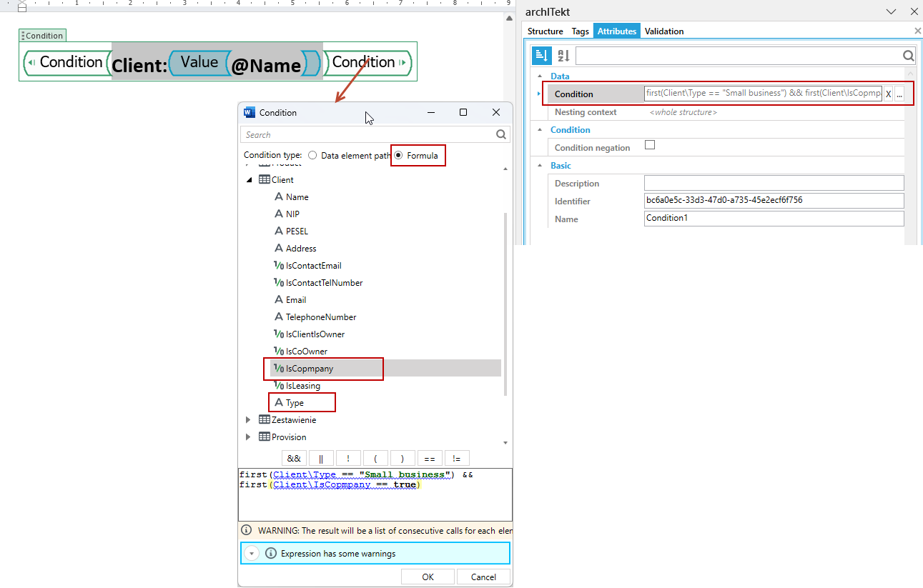The height and width of the screenshot is (588, 923).
Task: Insert the && operator
Action: pos(294,458)
